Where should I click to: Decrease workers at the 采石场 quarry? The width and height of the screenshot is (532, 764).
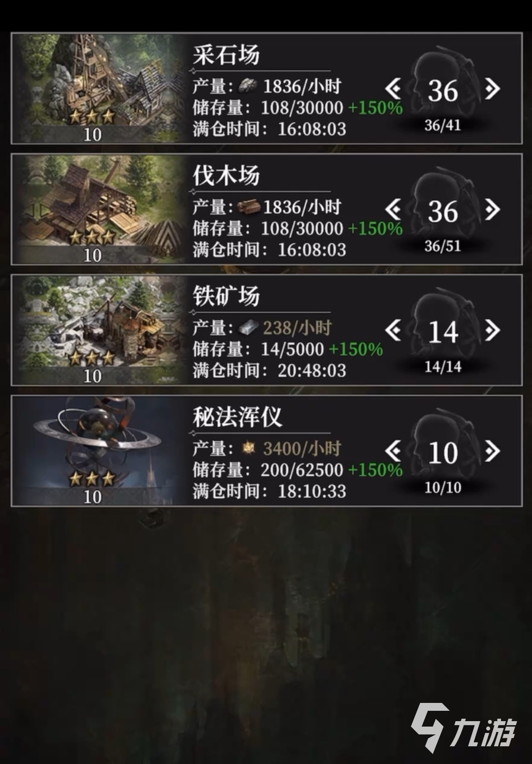pyautogui.click(x=393, y=89)
